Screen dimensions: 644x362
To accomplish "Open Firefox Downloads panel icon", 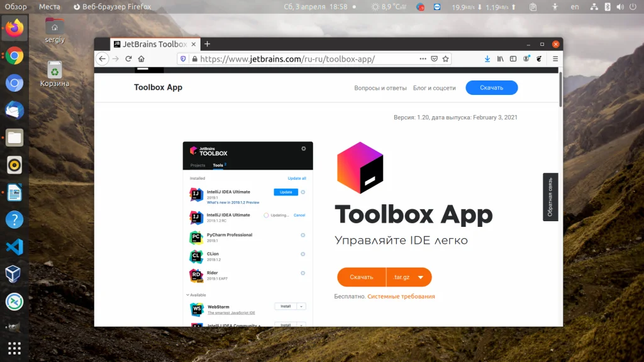I will [487, 58].
